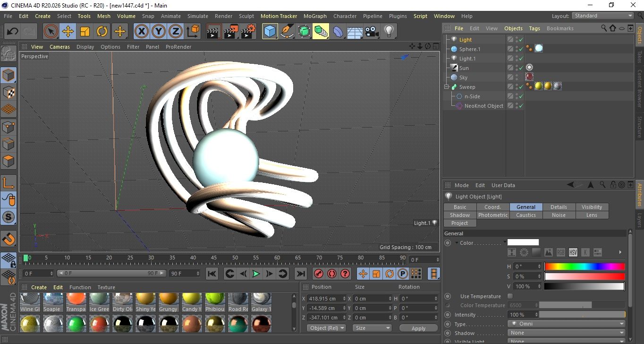Viewport: 644px width, 344px height.
Task: Click the Apply button
Action: pyautogui.click(x=418, y=328)
